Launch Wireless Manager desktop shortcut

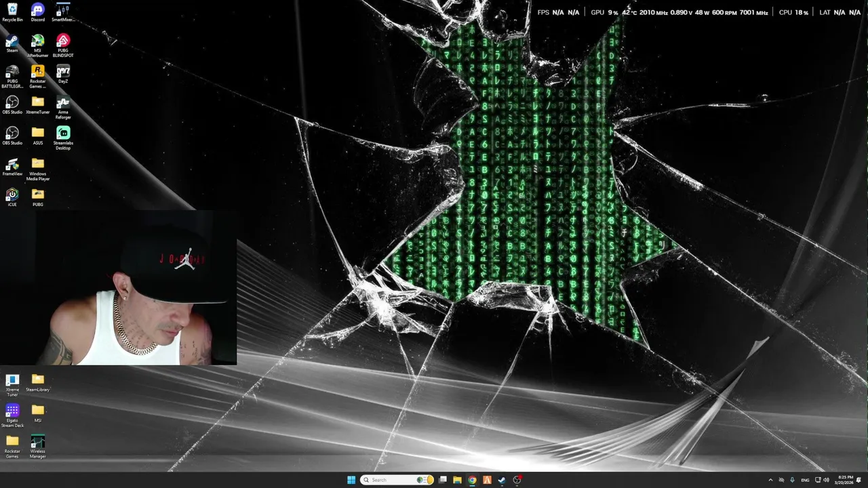(x=38, y=447)
